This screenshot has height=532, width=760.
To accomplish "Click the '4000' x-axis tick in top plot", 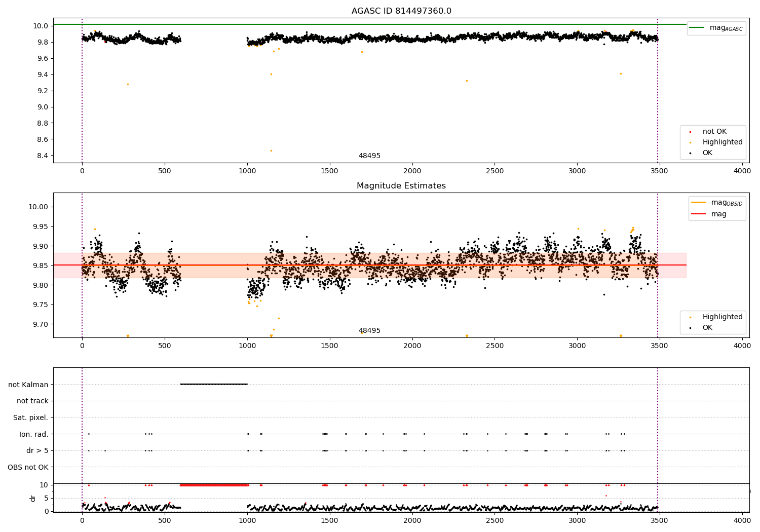I will tap(742, 171).
